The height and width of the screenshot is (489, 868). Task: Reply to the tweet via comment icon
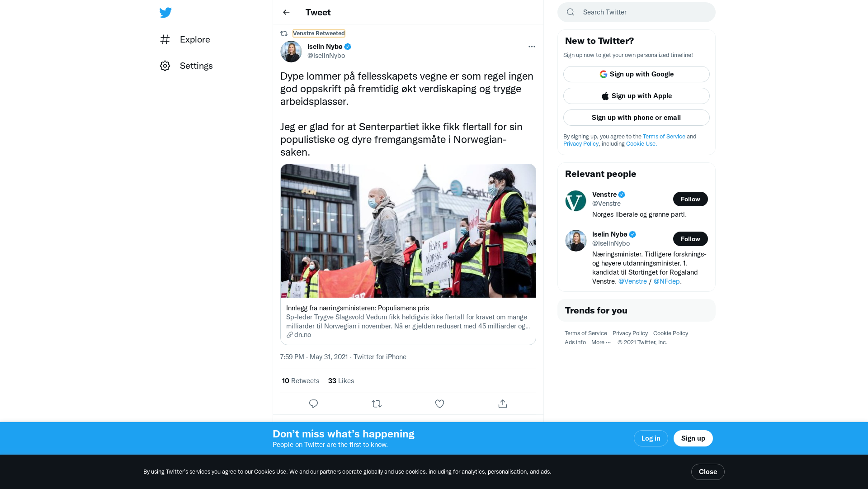coord(313,404)
